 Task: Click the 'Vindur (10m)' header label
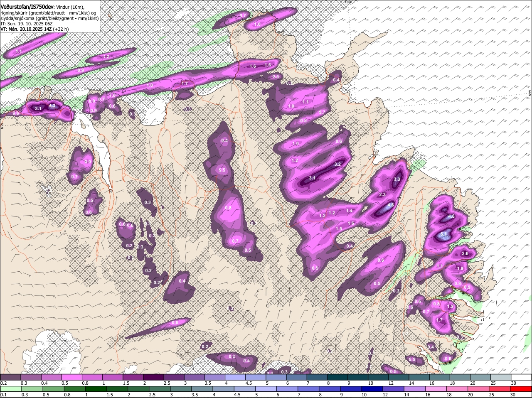70,7
